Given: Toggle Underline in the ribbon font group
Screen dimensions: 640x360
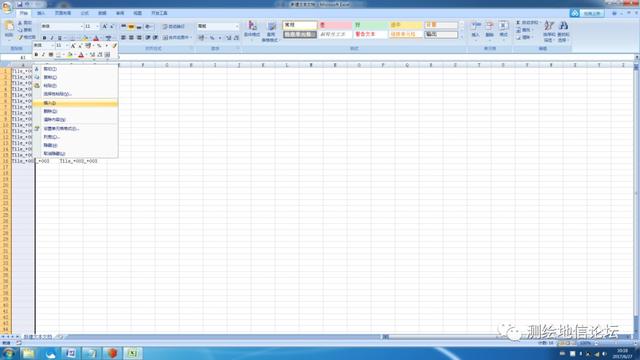Looking at the screenshot, I should [x=60, y=38].
